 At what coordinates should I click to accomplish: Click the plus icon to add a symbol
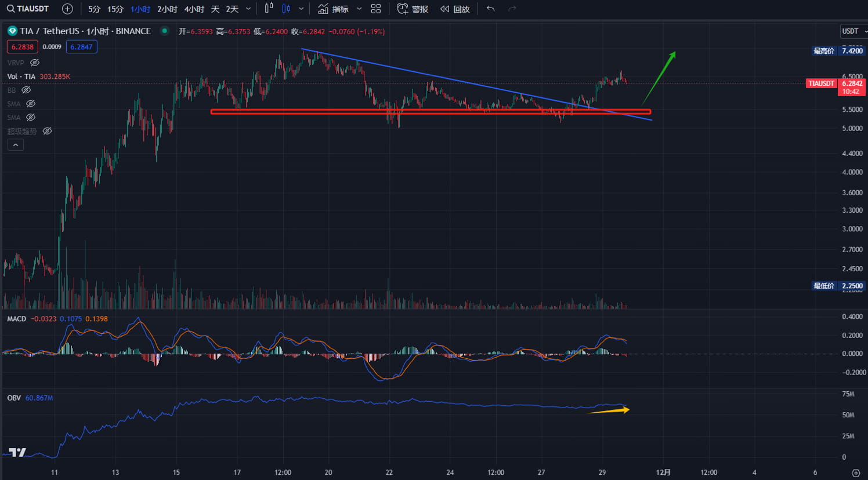pos(67,9)
